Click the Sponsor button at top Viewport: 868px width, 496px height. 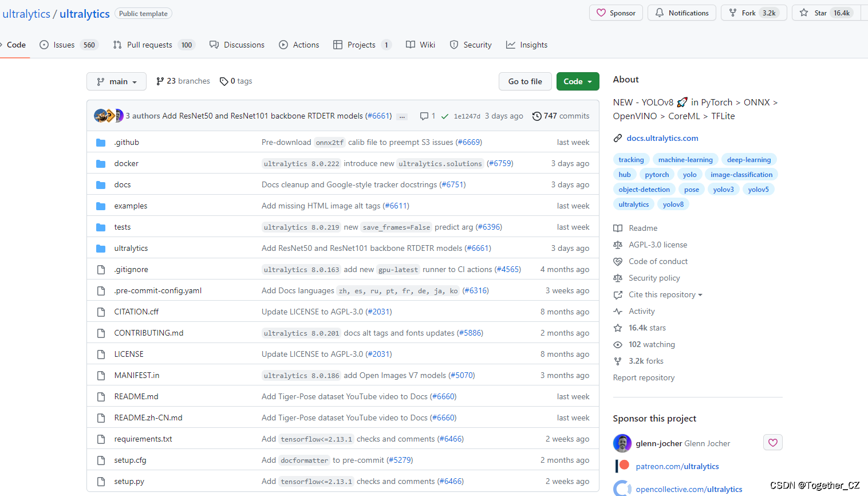(616, 13)
